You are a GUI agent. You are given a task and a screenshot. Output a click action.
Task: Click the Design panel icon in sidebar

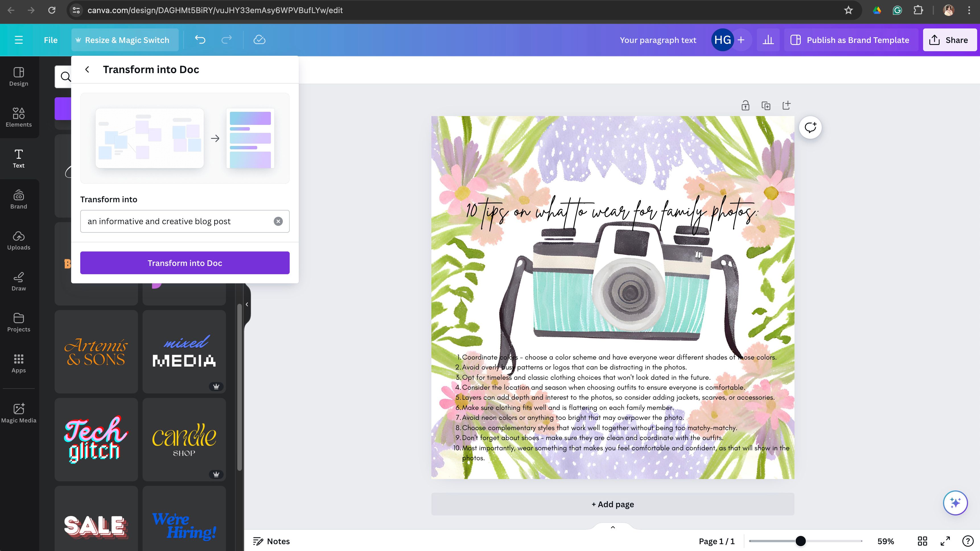pos(18,75)
